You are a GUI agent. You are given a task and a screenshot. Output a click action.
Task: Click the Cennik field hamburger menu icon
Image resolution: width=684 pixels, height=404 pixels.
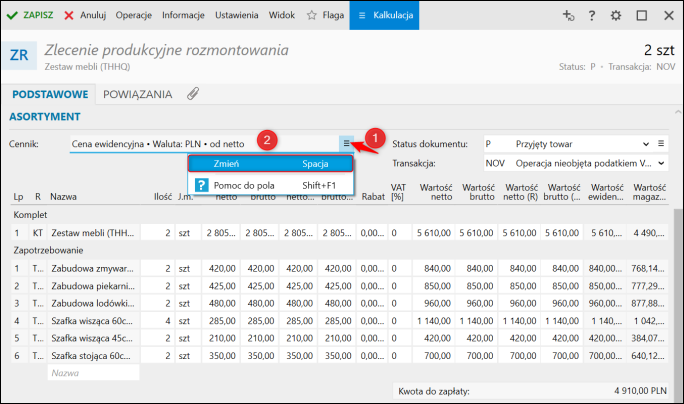(x=346, y=143)
